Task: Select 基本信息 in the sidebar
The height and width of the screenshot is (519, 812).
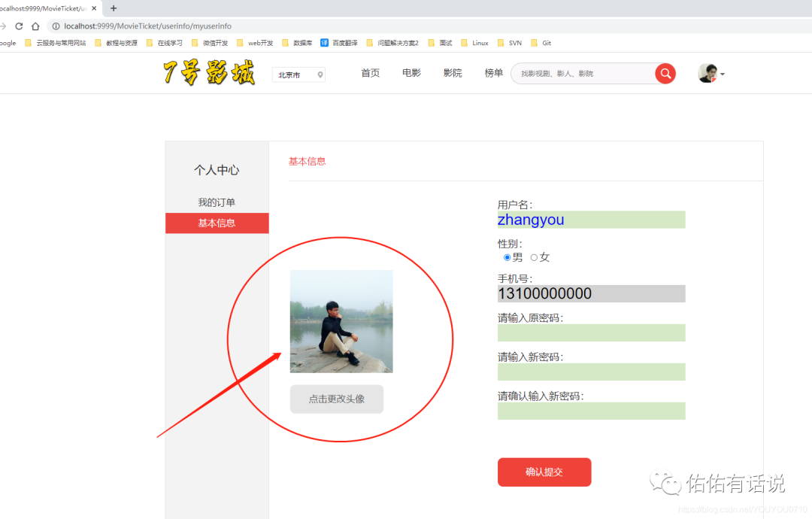Action: [x=217, y=223]
